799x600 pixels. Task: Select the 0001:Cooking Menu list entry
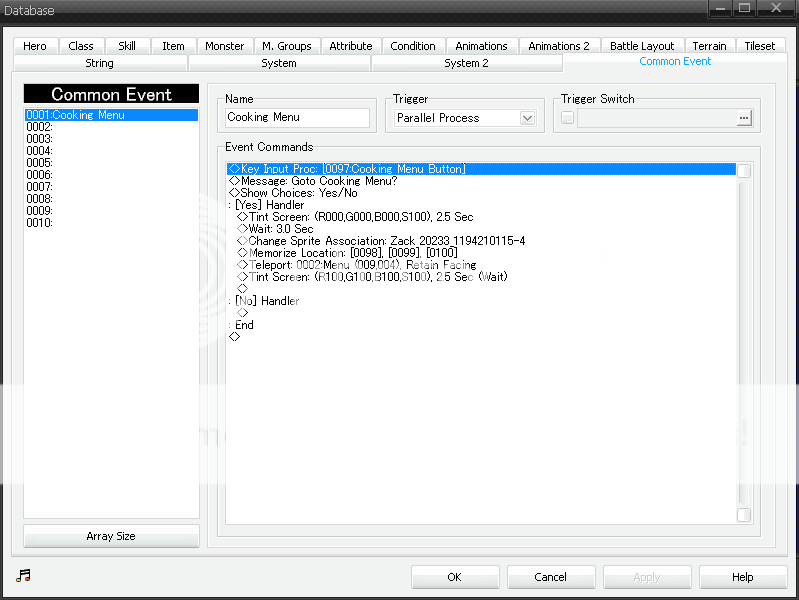(x=111, y=115)
